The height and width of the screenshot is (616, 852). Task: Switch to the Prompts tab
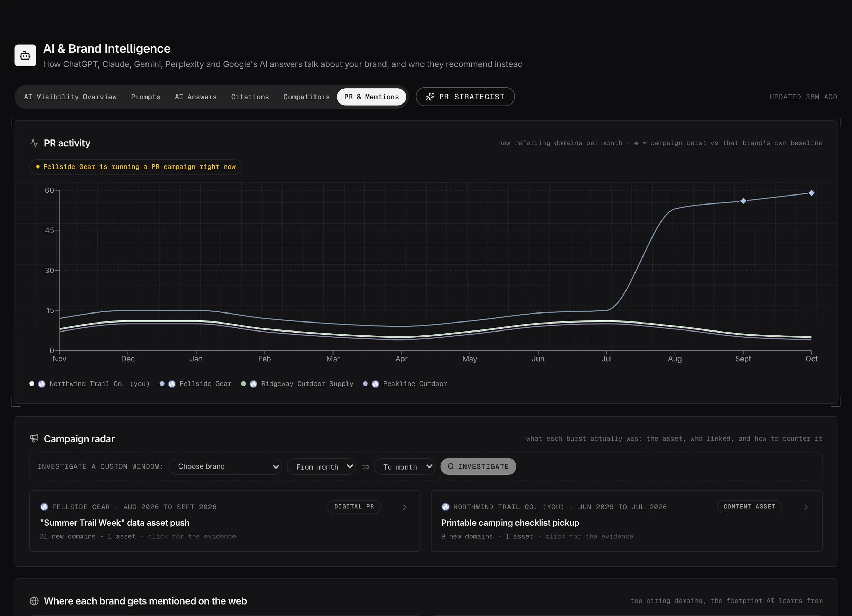145,97
